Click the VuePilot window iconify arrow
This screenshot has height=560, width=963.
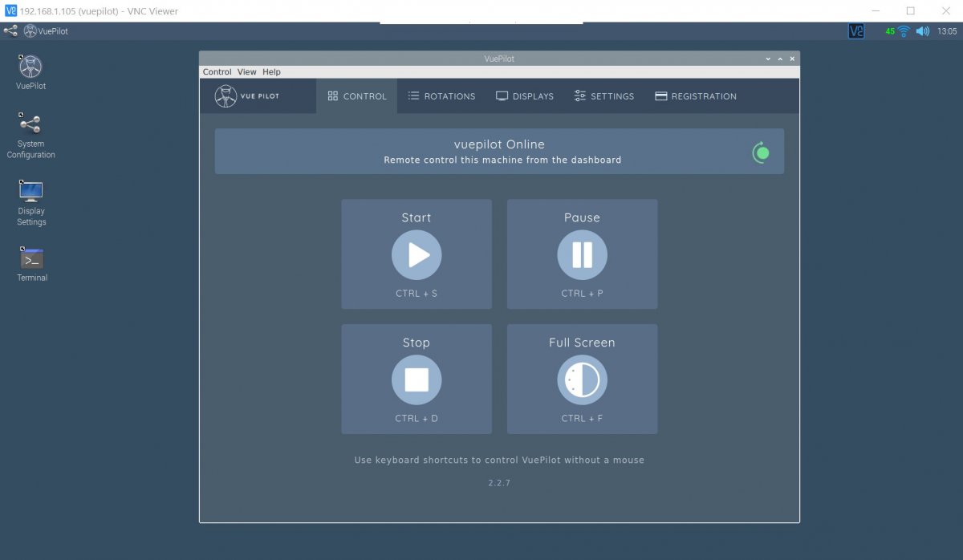768,59
